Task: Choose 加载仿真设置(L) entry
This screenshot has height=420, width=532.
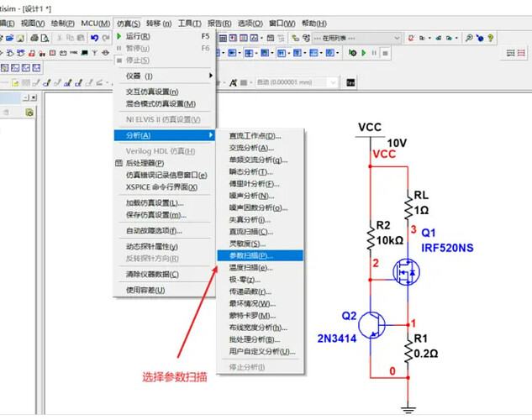Action: pyautogui.click(x=164, y=203)
